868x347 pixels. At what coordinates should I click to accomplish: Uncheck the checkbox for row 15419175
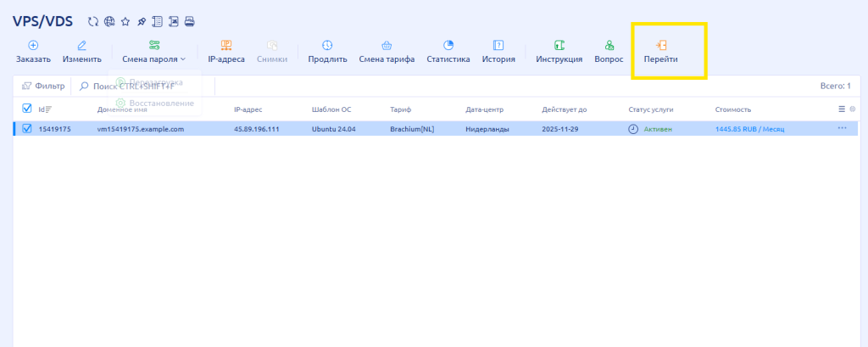pos(26,129)
